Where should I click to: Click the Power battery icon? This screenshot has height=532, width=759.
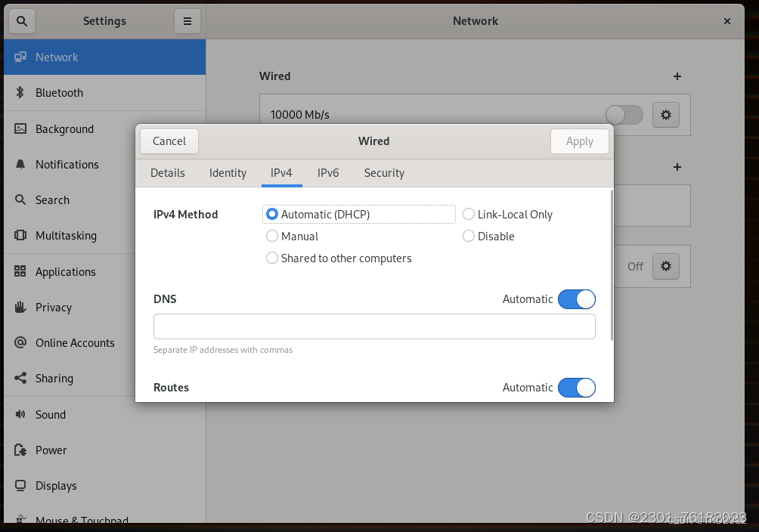click(x=20, y=450)
